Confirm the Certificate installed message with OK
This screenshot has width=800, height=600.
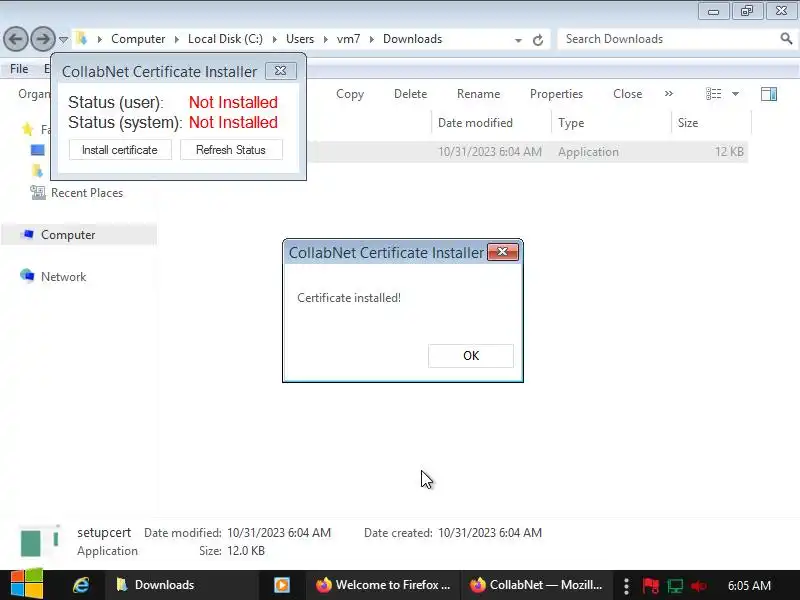[x=470, y=356]
